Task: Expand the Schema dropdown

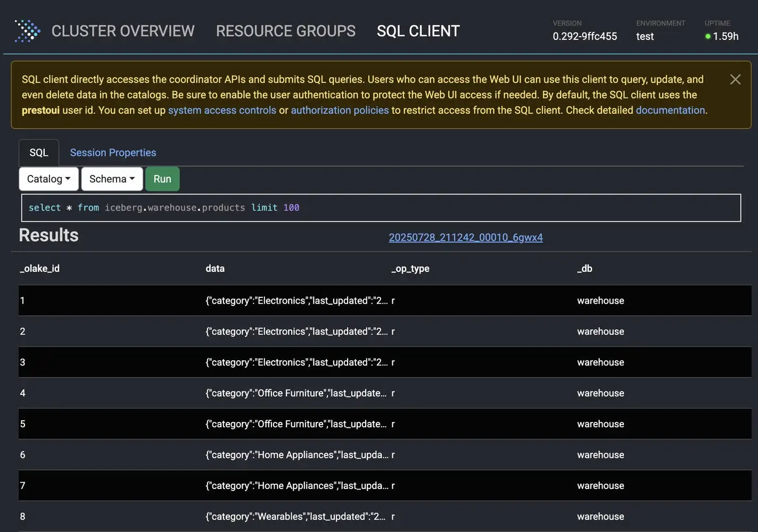Action: click(112, 179)
